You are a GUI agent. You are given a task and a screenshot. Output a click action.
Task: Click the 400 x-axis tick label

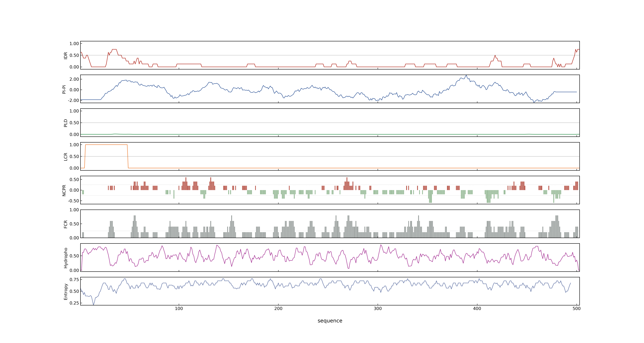coord(477,309)
